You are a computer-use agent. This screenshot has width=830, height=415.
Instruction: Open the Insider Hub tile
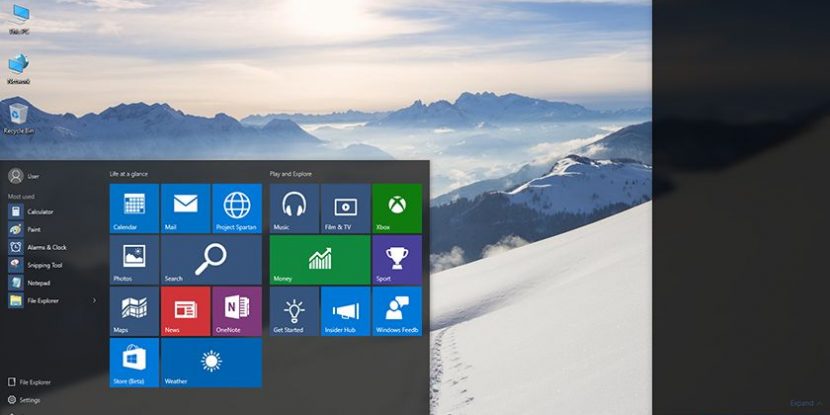pos(345,311)
